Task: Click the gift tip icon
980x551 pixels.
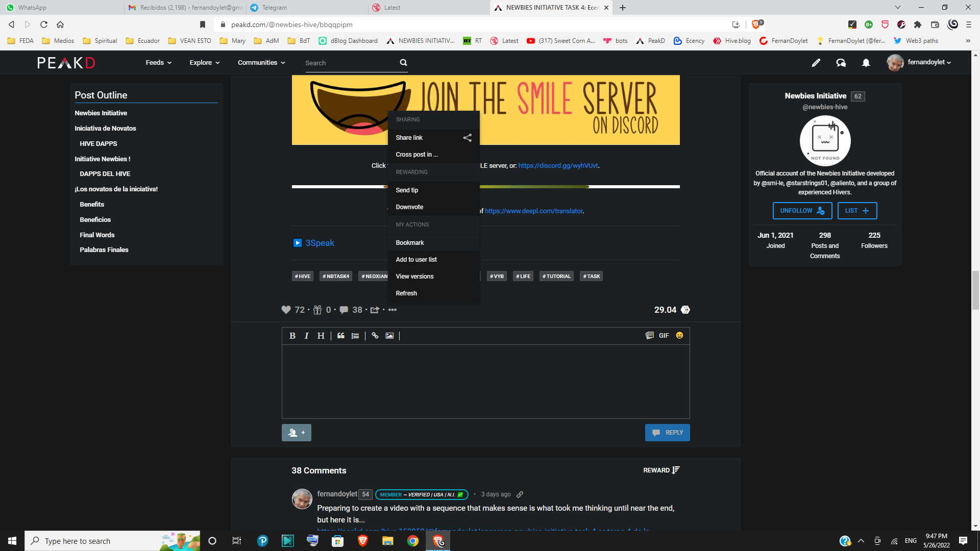Action: [317, 310]
